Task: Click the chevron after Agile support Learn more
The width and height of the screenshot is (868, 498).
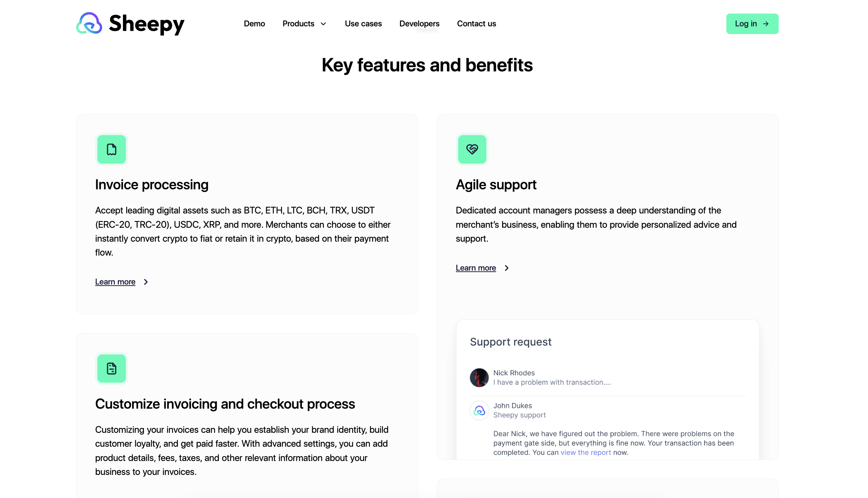Action: pos(506,268)
